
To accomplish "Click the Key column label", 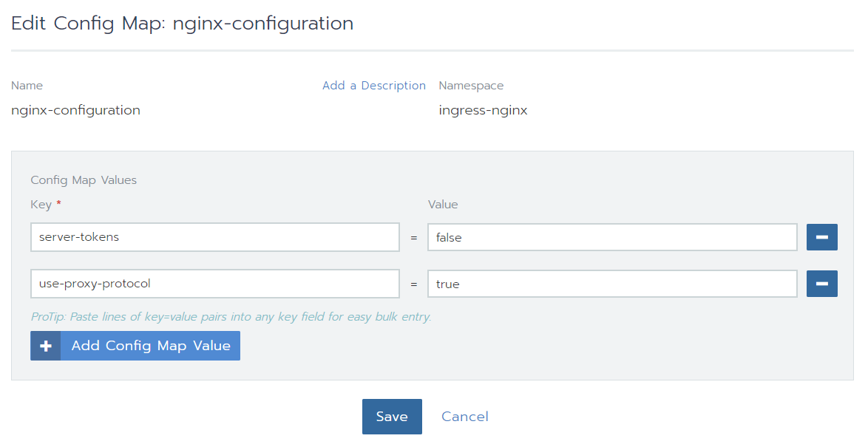I will [x=41, y=205].
